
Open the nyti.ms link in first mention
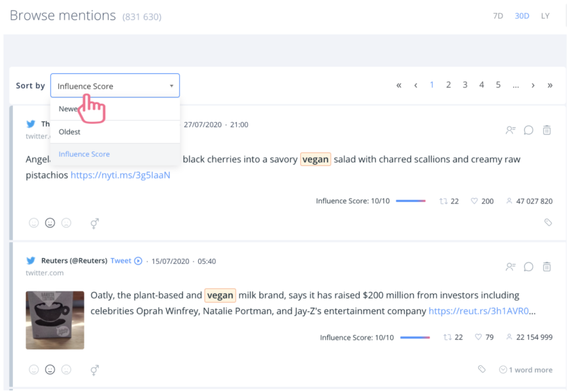(120, 175)
